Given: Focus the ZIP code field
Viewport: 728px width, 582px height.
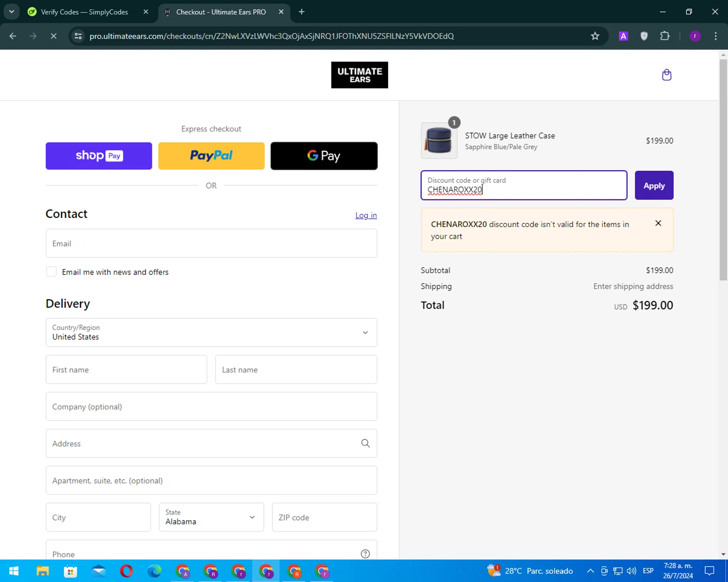Looking at the screenshot, I should point(324,517).
